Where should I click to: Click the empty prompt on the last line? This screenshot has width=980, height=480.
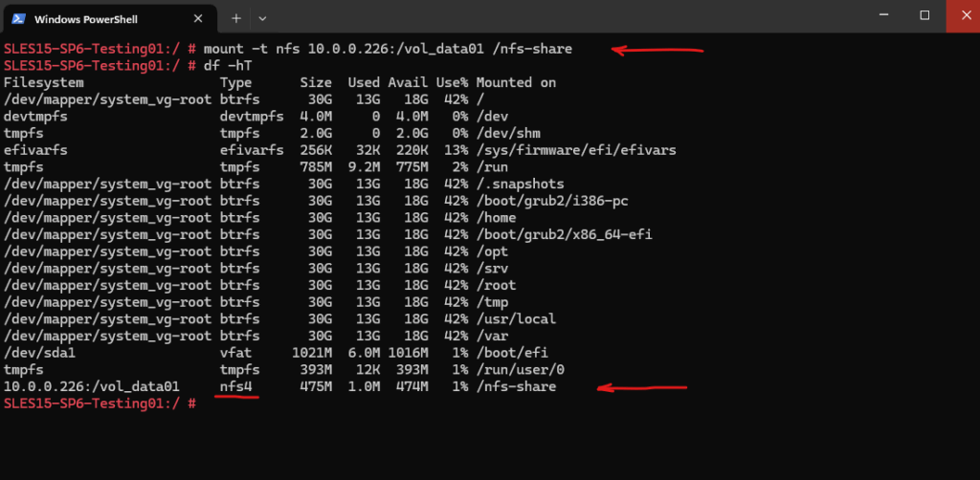click(100, 404)
